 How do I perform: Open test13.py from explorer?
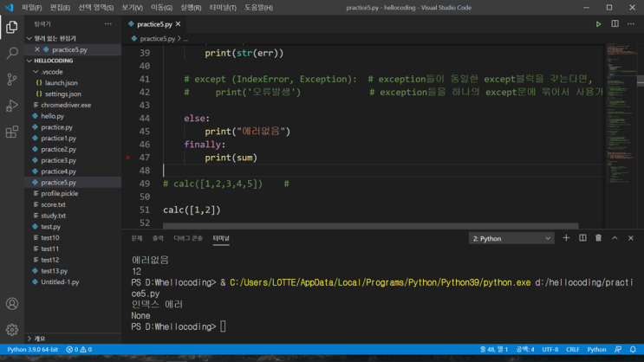pos(55,271)
